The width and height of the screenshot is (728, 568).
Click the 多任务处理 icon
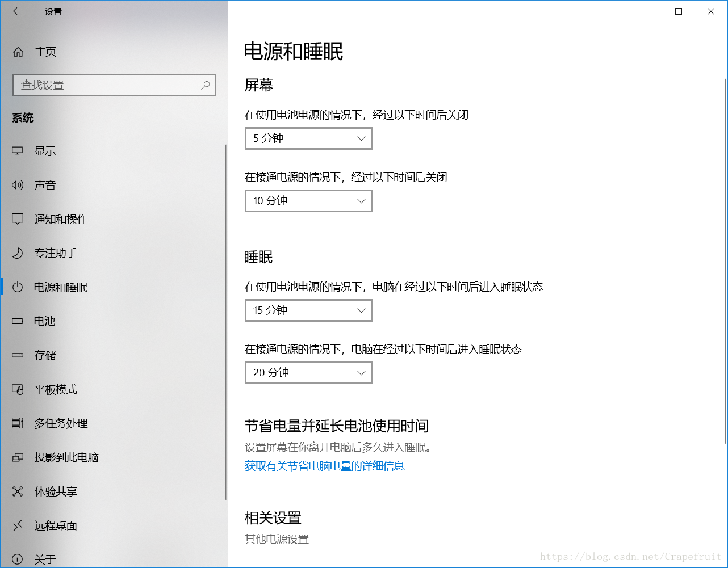pos(18,423)
